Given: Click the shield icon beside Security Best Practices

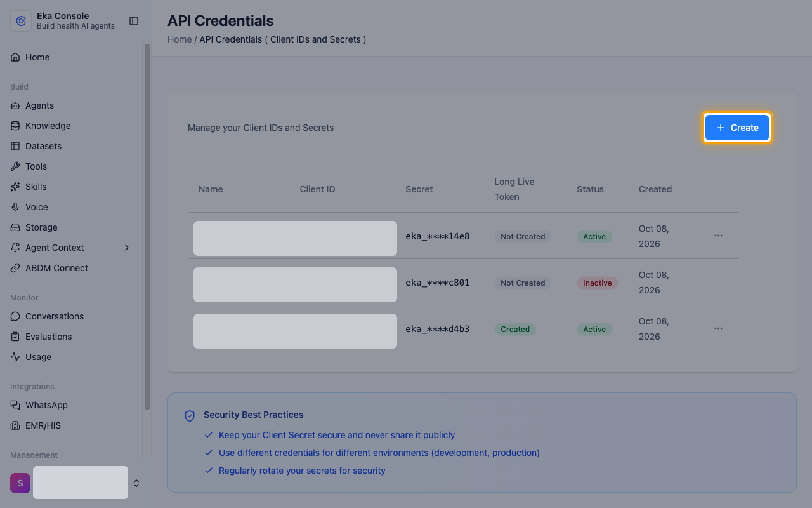Looking at the screenshot, I should 190,416.
